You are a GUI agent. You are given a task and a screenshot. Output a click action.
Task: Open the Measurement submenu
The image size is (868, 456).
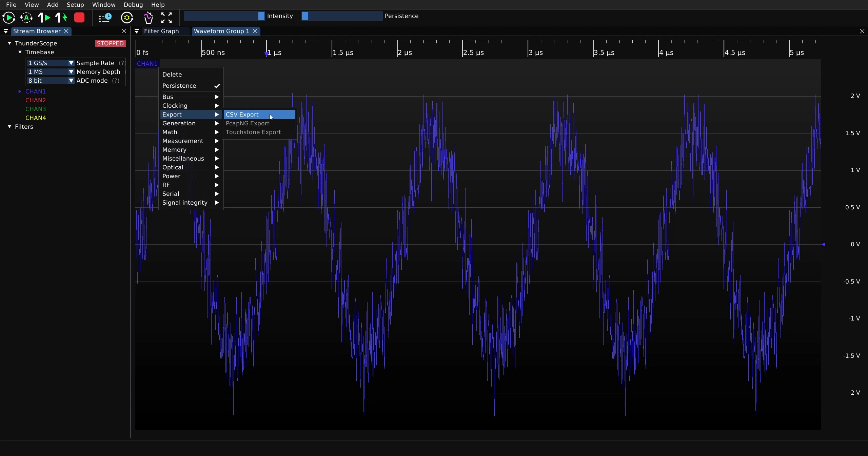click(191, 141)
